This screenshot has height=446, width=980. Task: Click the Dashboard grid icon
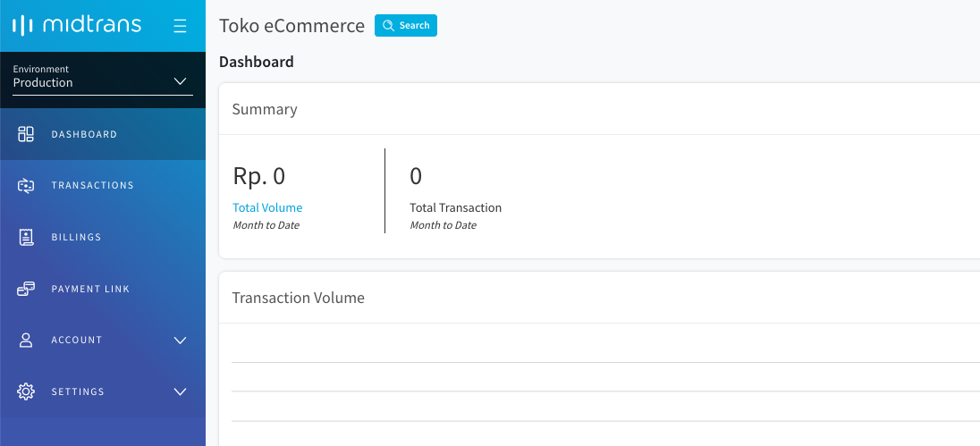(x=26, y=134)
